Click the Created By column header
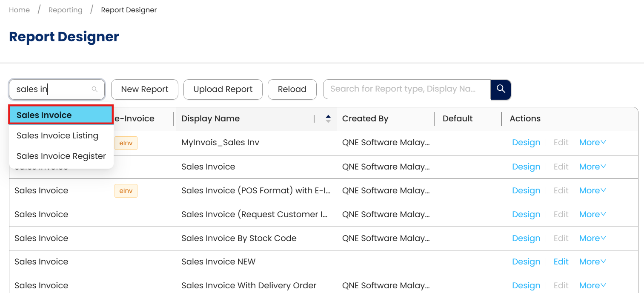Screen dimensions: 644x293 click(365, 119)
